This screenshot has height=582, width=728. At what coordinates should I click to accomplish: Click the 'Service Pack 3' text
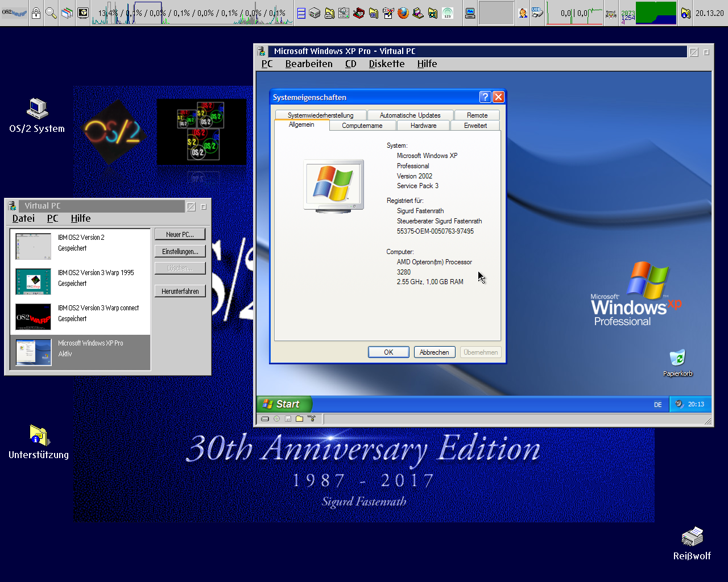417,186
